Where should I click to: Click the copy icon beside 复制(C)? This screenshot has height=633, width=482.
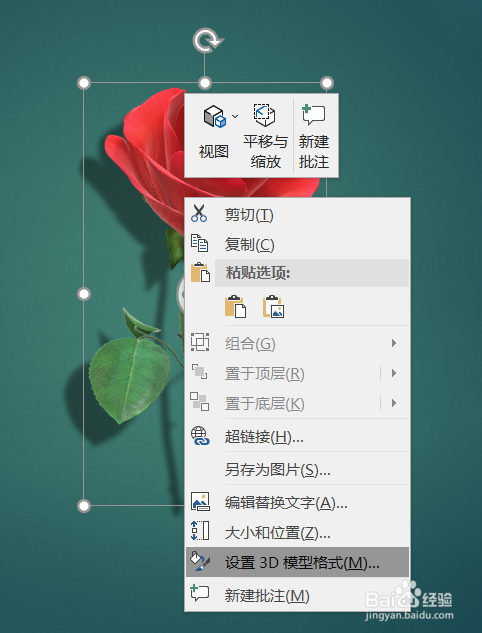tap(199, 243)
